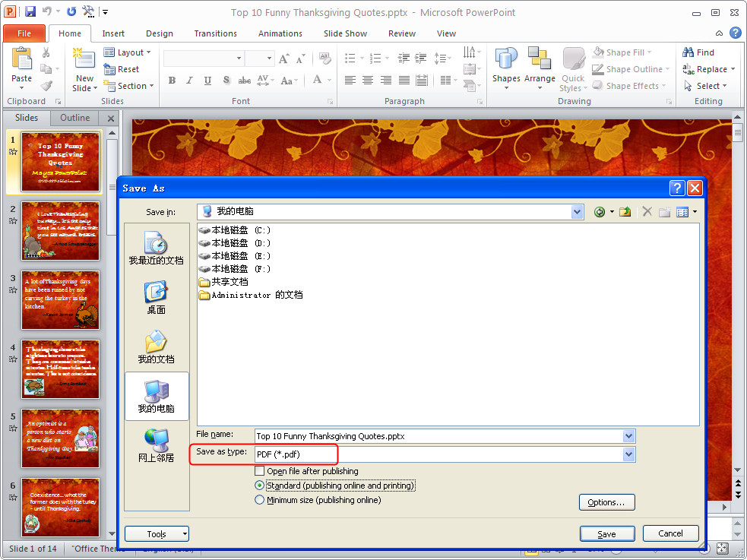Open 我的文档 location in Save As sidebar

(x=157, y=347)
